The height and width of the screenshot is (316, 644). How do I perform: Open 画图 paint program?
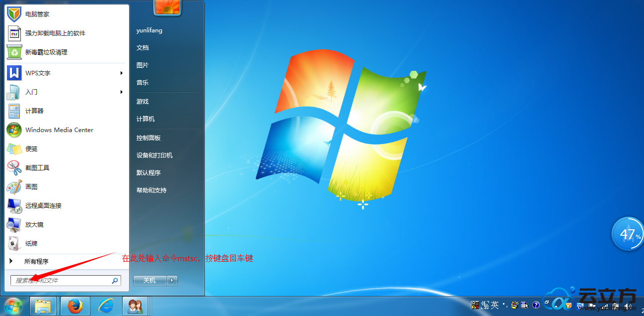coord(67,186)
